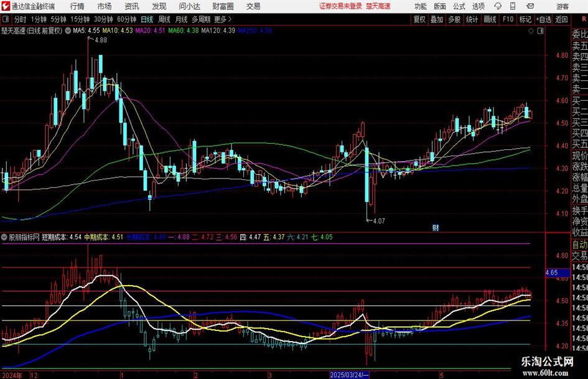The width and height of the screenshot is (588, 379).
Task: Click the 中期成本: 4.51 label
Action: pyautogui.click(x=103, y=236)
